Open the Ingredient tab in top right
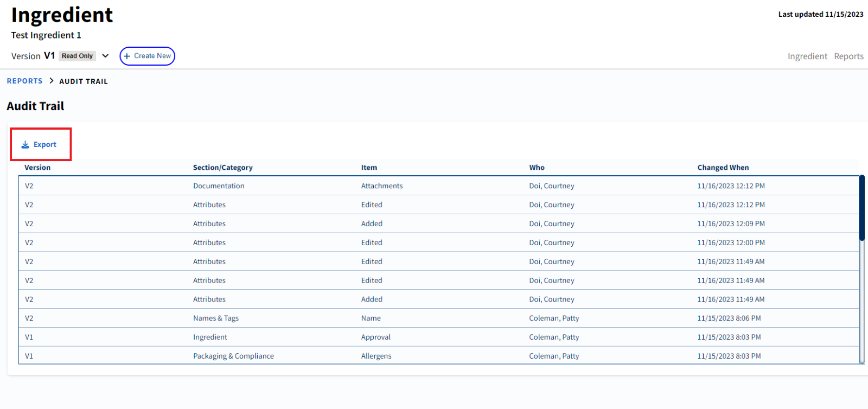The image size is (868, 409). pyautogui.click(x=807, y=56)
